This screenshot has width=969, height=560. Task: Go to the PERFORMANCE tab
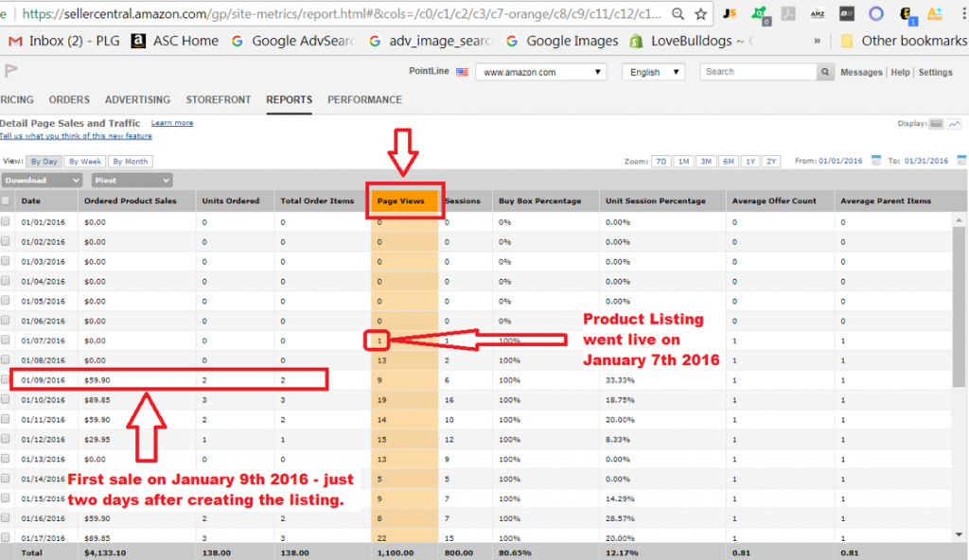364,99
